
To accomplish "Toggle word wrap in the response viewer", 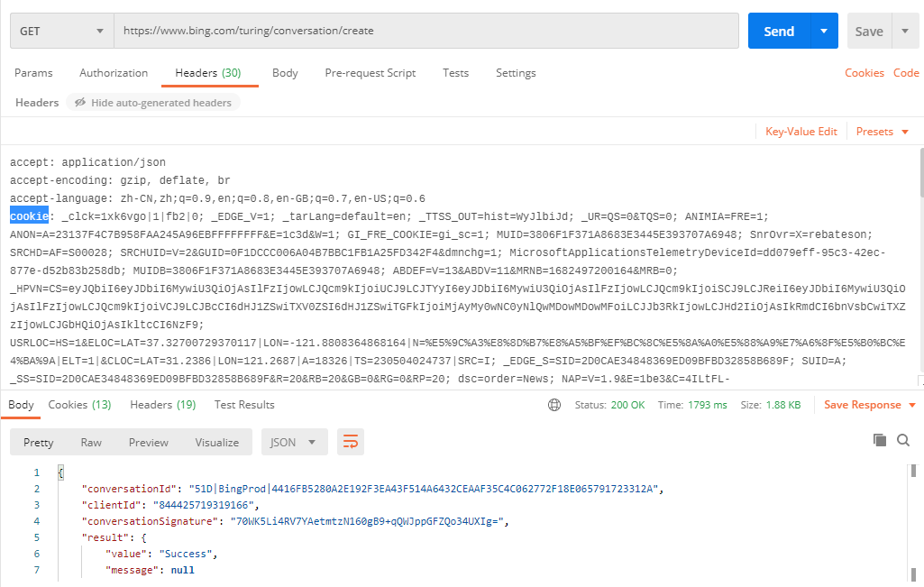I will coord(351,442).
